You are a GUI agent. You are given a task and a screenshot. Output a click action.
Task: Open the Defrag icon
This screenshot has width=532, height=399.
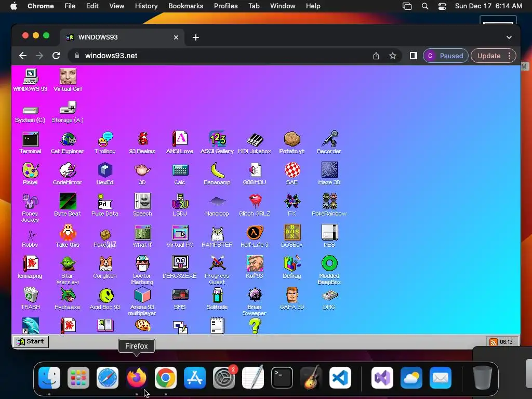point(292,268)
